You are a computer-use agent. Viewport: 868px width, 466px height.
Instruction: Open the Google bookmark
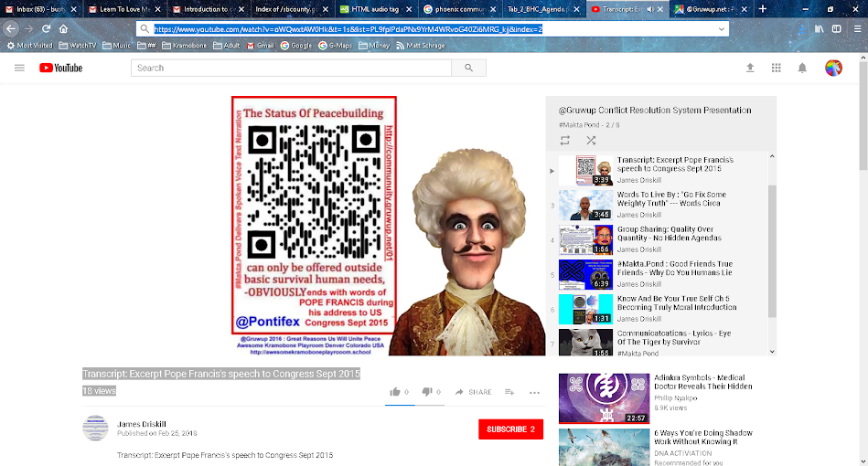[295, 46]
